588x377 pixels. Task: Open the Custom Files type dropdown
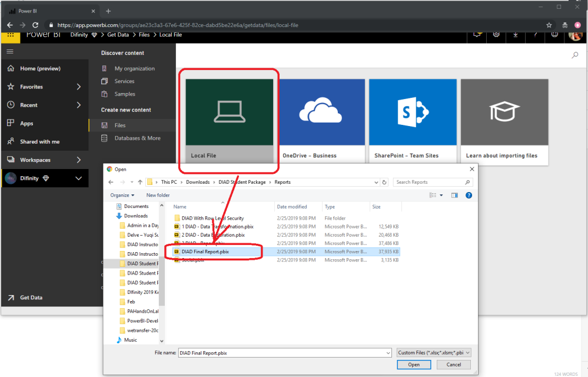(x=434, y=353)
